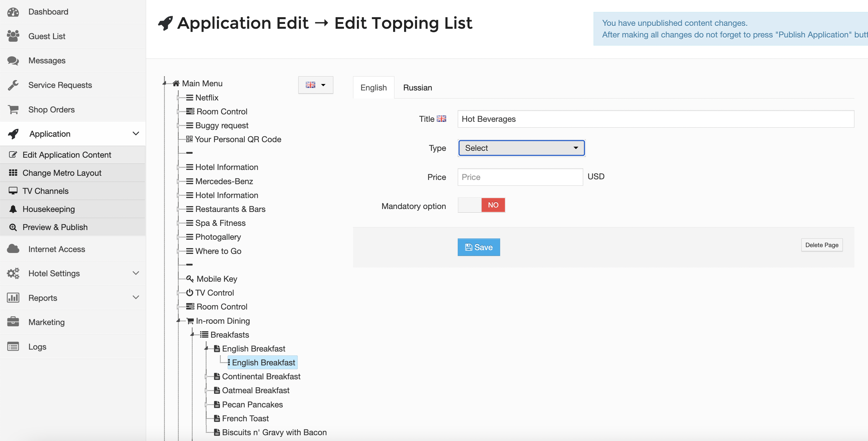Image resolution: width=868 pixels, height=441 pixels.
Task: Click the QR code icon beside Your Personal QR Code
Action: click(189, 139)
